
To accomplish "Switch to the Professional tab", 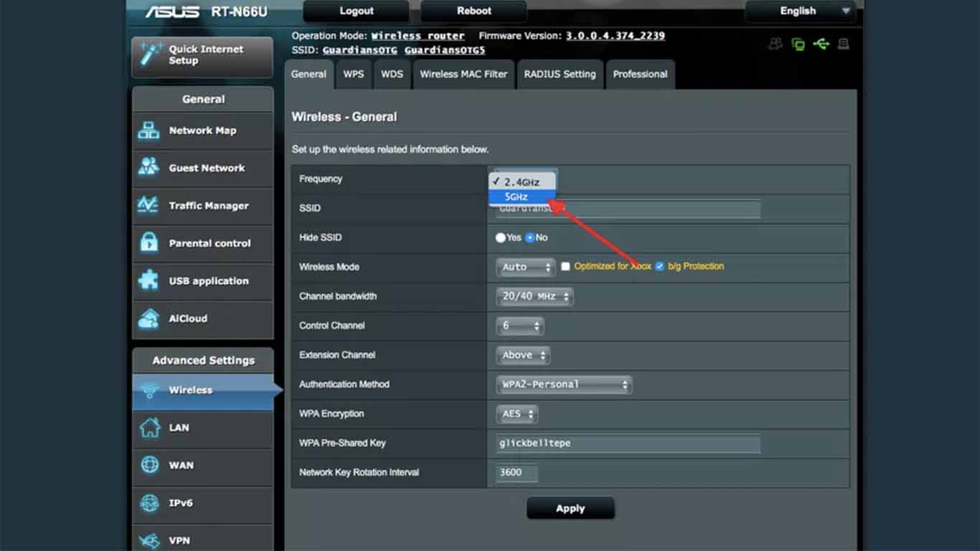I will coord(639,74).
